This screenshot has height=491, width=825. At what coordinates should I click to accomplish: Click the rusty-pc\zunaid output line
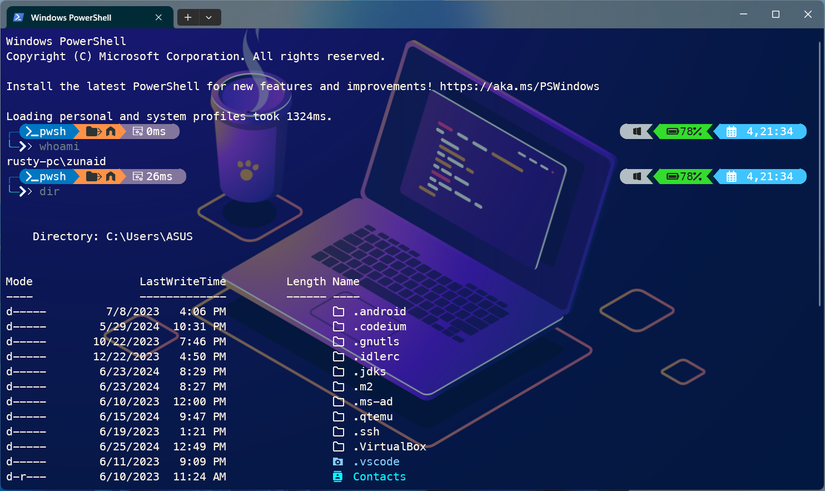pos(56,162)
